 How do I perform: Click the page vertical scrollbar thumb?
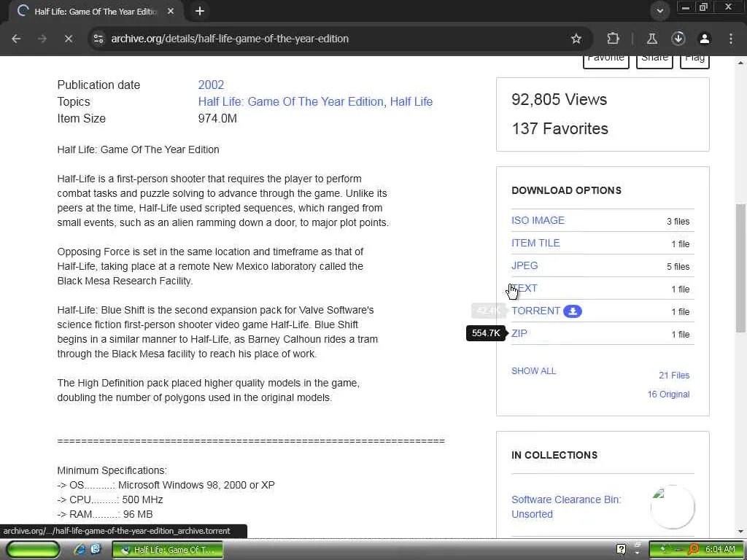(741, 268)
